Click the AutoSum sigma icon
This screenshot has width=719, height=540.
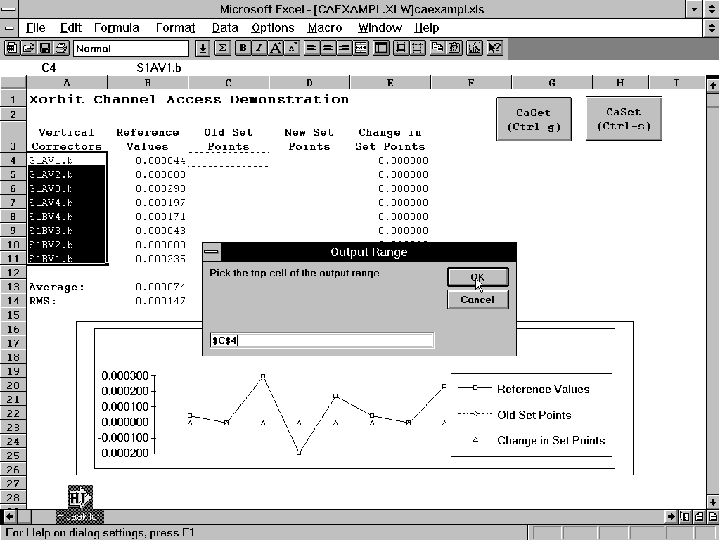(x=222, y=48)
